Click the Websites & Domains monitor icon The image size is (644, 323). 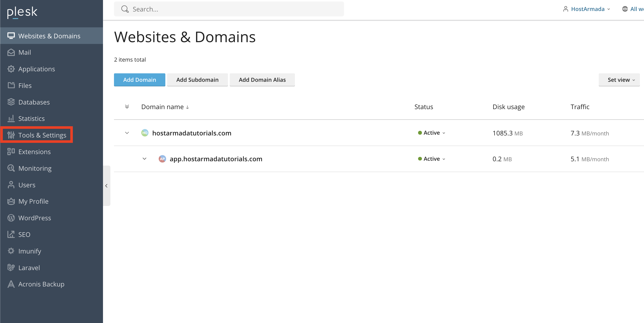[x=11, y=36]
